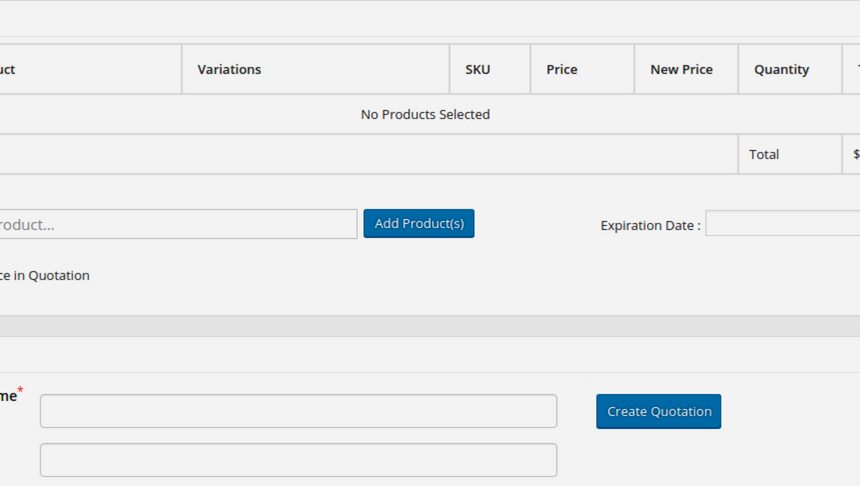Click the 'in Quotation' label text
Viewport: 860px width, 486px height.
click(x=52, y=275)
